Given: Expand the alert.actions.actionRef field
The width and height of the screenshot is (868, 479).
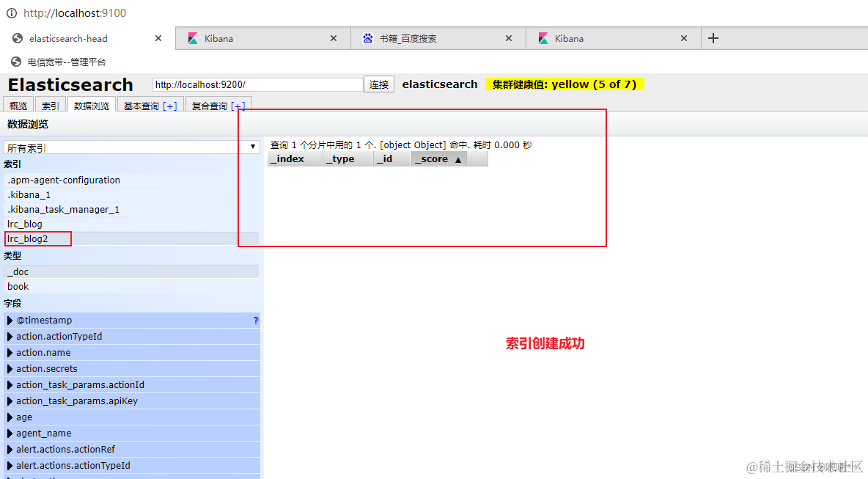Looking at the screenshot, I should (10, 449).
